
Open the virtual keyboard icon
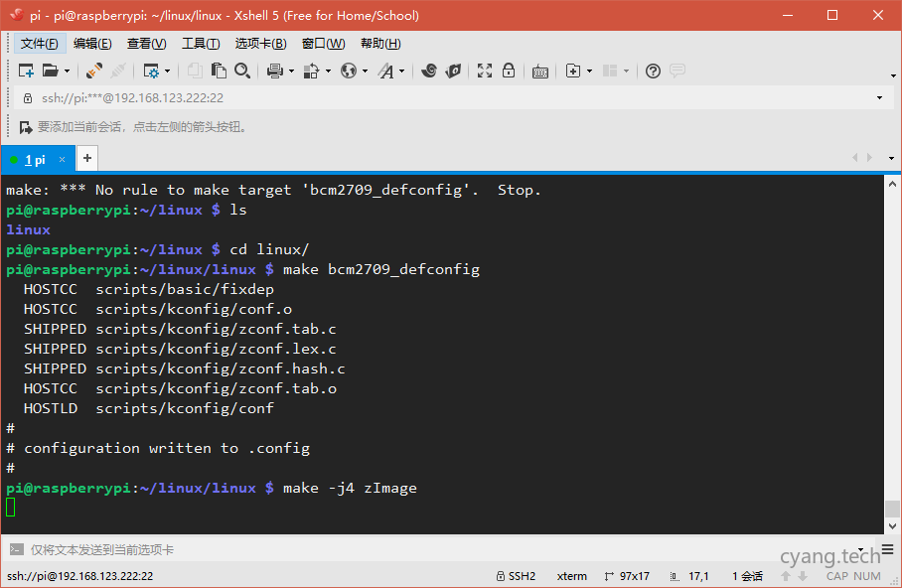coord(540,71)
